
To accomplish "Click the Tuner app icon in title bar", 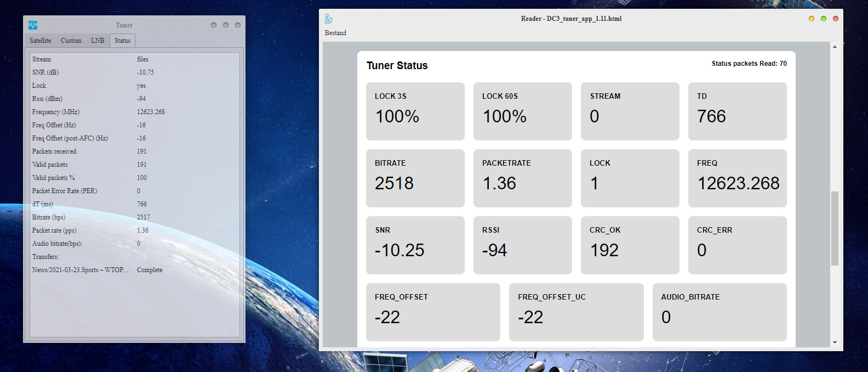I will point(33,25).
